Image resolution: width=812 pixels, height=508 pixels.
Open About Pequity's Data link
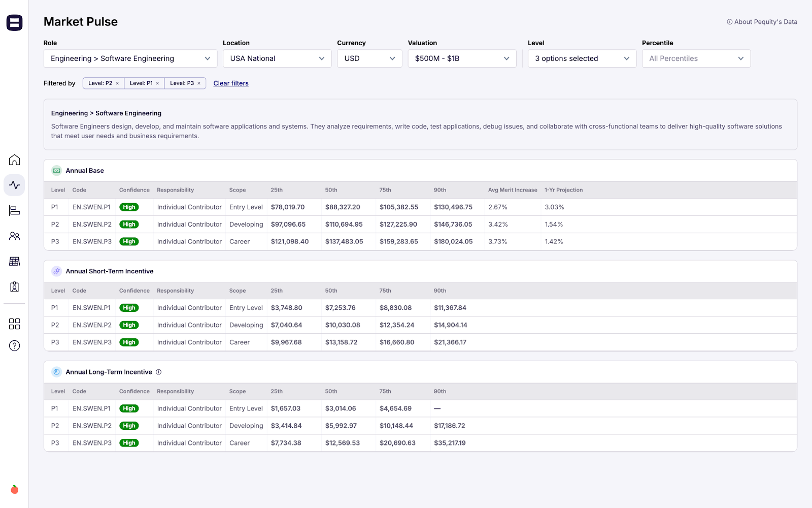pos(762,22)
